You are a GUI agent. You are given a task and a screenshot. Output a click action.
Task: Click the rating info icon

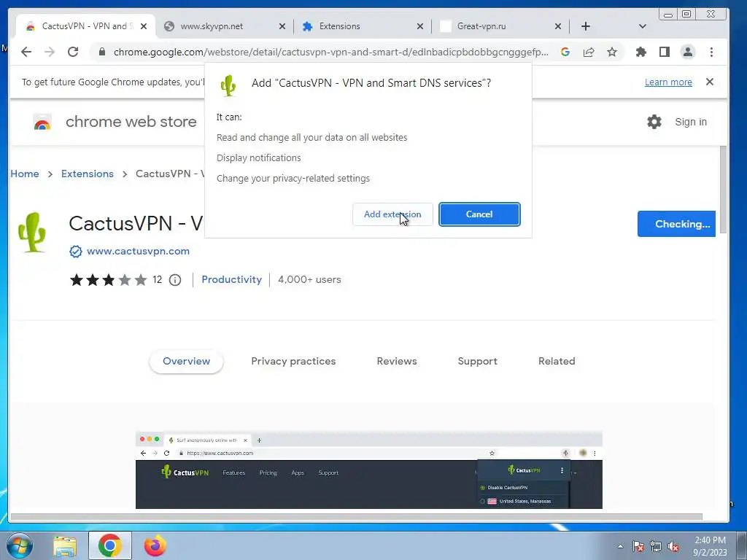(x=175, y=280)
